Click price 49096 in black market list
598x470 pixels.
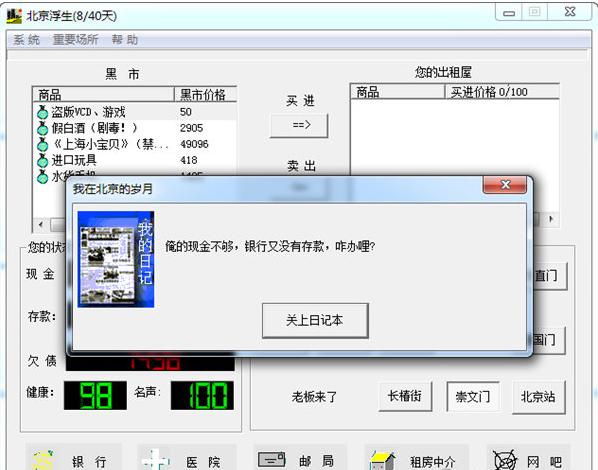pyautogui.click(x=194, y=144)
